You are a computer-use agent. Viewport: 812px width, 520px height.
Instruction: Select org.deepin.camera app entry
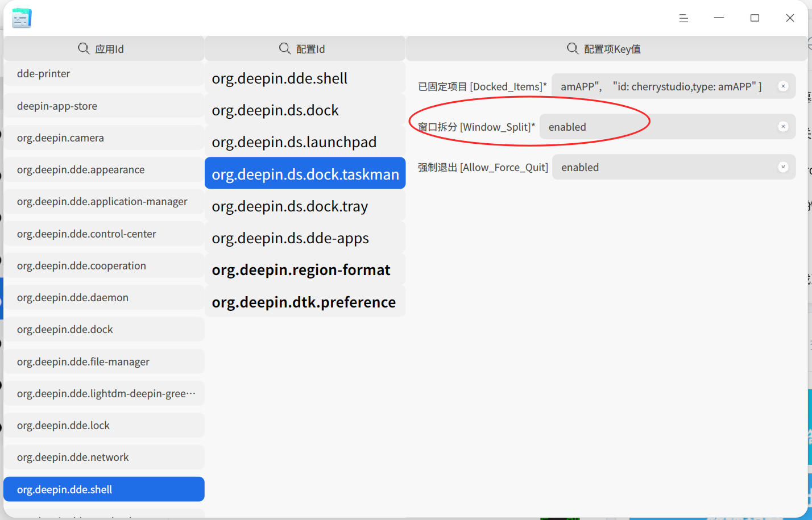[x=104, y=138]
